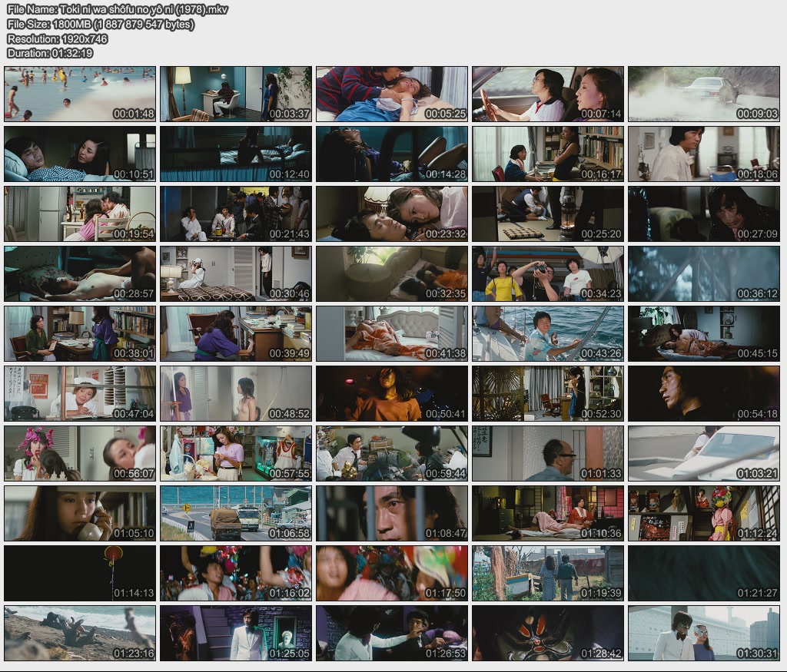Select the shop frame 00:57:55
This screenshot has width=787, height=672.
pos(236,453)
